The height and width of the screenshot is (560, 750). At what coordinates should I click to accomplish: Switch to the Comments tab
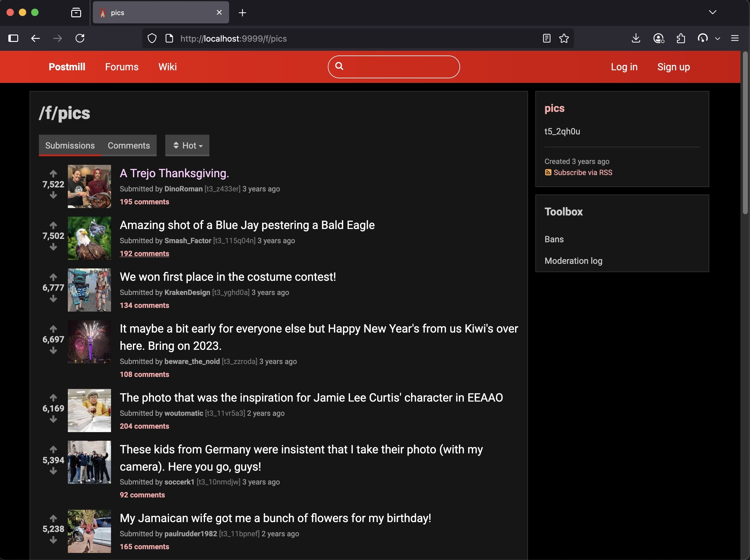pos(129,145)
